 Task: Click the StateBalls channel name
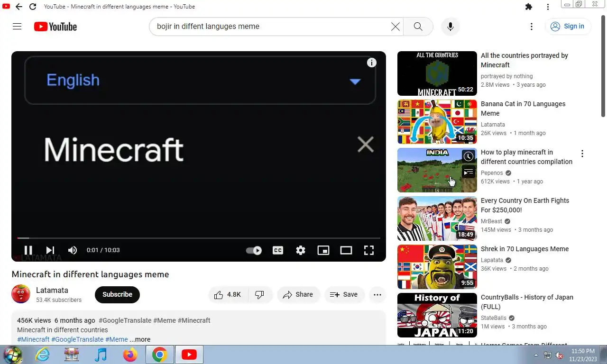pyautogui.click(x=494, y=318)
